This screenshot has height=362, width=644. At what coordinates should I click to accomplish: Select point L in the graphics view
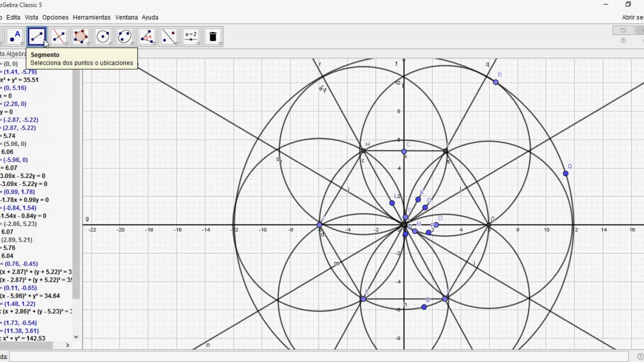[392, 203]
